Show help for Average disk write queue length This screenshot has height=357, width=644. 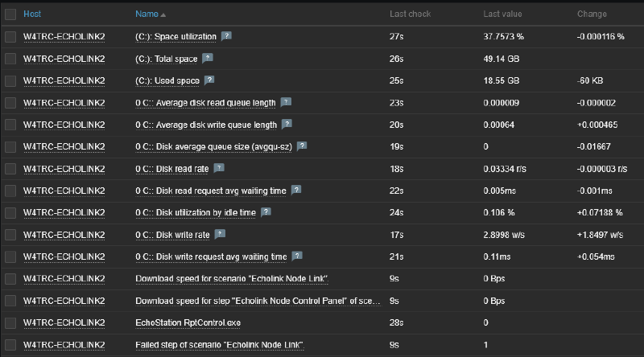click(287, 124)
